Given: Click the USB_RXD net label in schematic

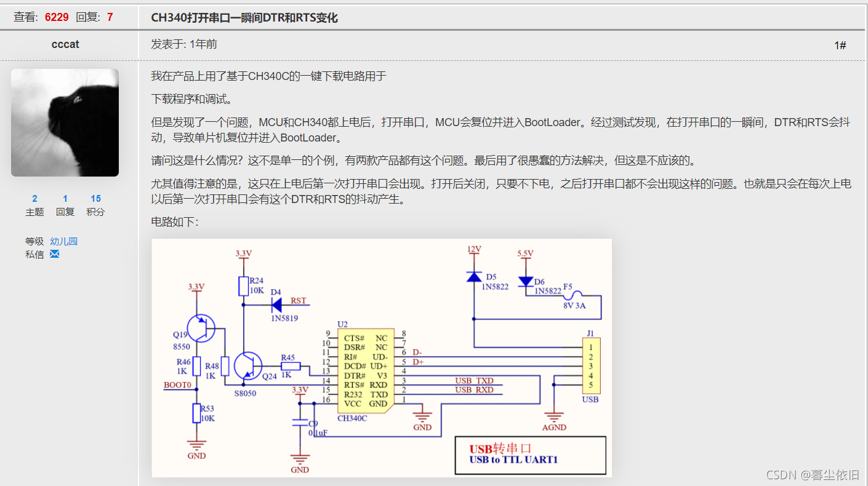Looking at the screenshot, I should pos(474,389).
